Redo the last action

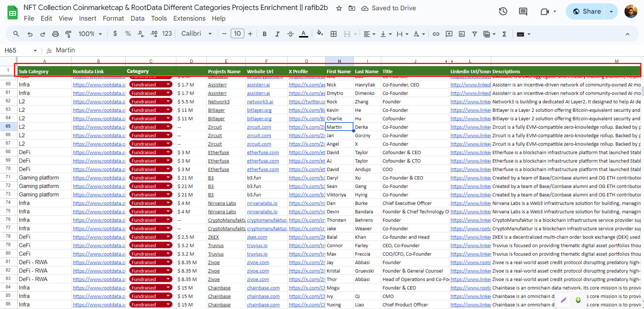[x=43, y=34]
